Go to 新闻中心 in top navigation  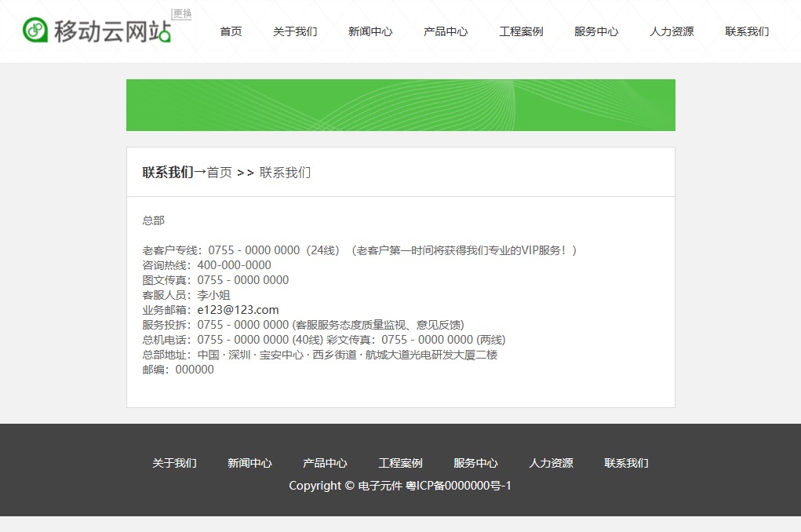[x=370, y=31]
